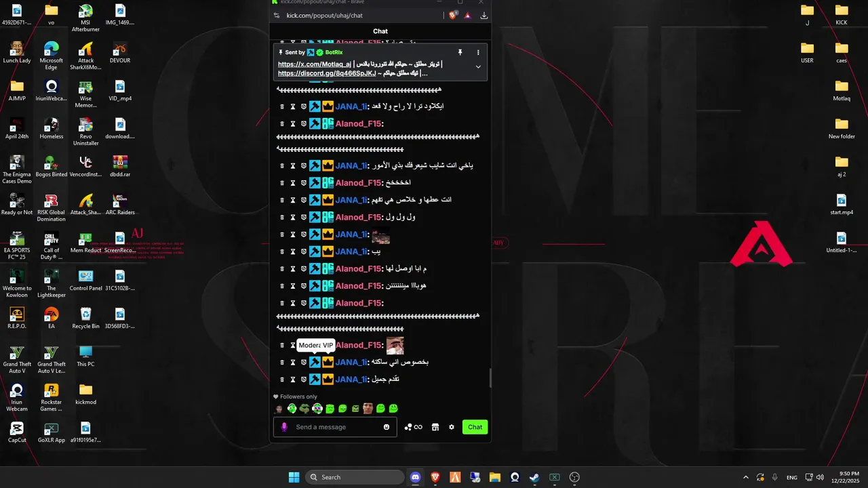
Task: Click image thumbnail in JANA_1i's message
Action: tap(380, 237)
